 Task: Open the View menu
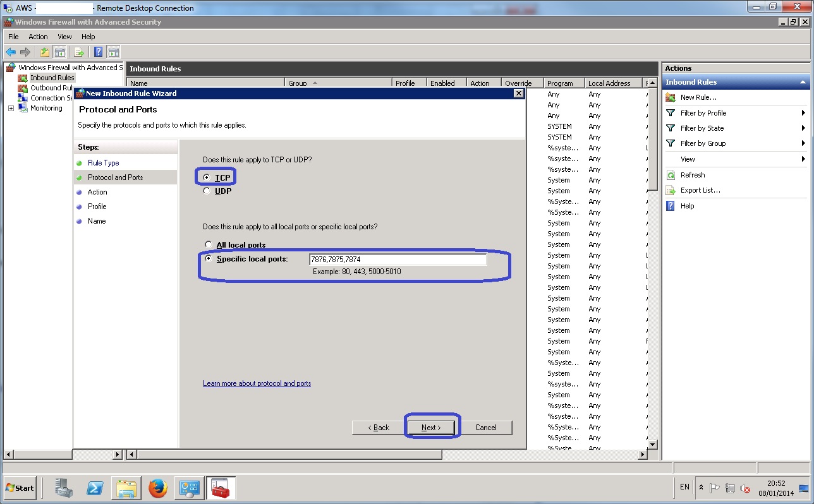[64, 37]
